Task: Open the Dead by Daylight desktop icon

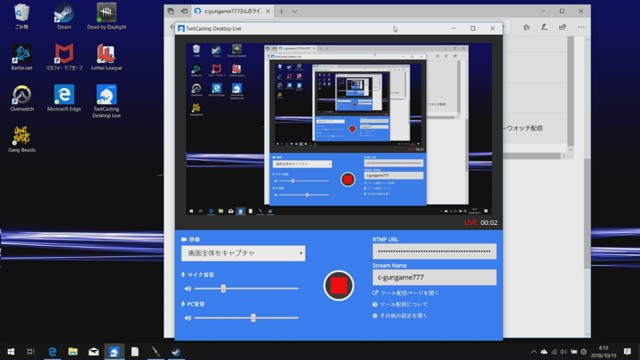Action: (107, 17)
